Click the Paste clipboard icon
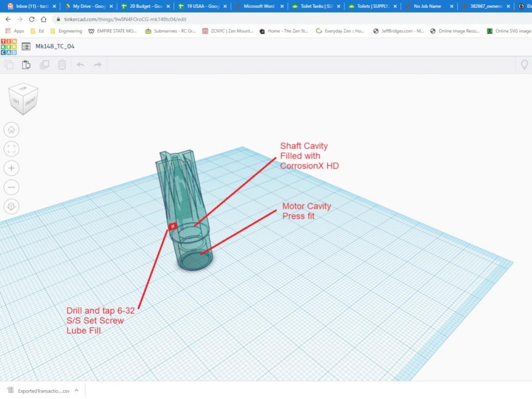Screen dimensions: 532x399 (x=26, y=65)
